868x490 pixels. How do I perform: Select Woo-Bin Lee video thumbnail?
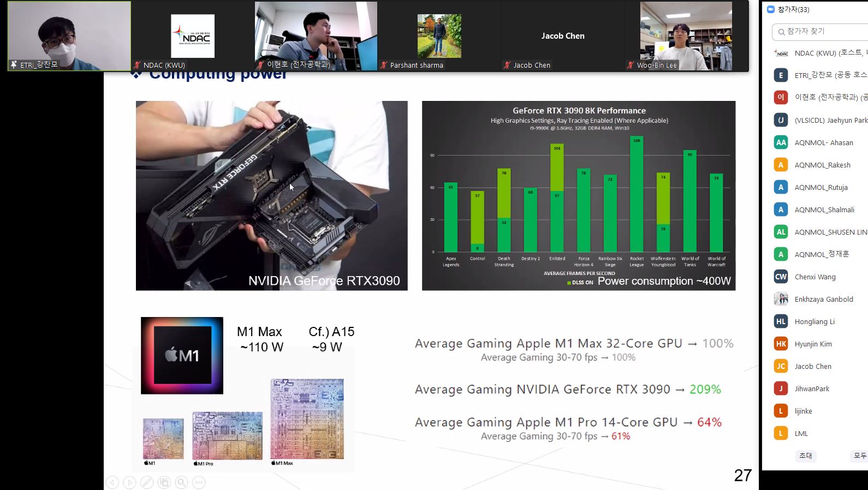click(686, 36)
